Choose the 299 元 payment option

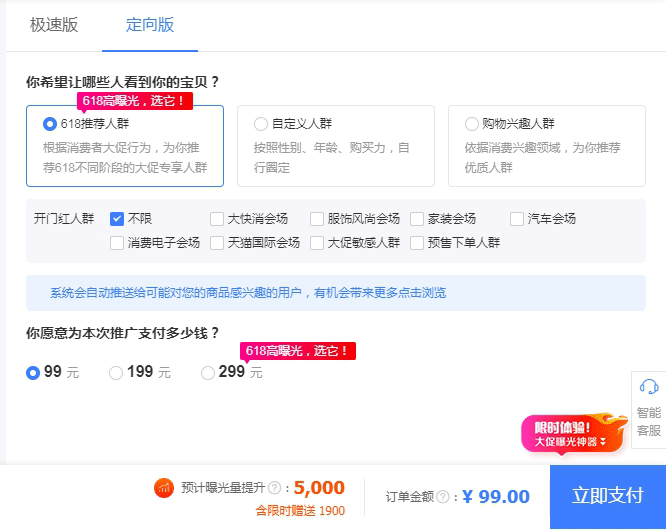click(x=208, y=372)
